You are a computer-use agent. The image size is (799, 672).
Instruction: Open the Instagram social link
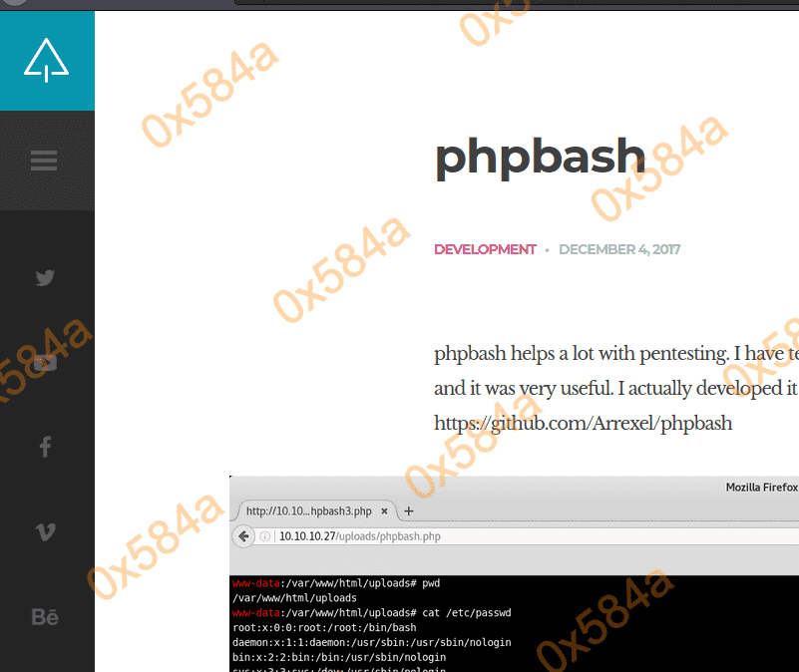(x=45, y=362)
